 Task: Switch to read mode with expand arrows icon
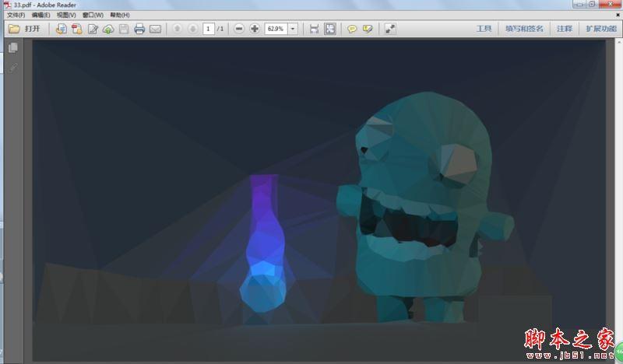(390, 29)
